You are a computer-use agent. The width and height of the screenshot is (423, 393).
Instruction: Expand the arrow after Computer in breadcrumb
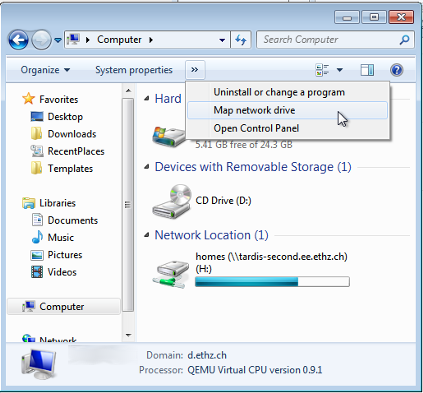tap(151, 40)
